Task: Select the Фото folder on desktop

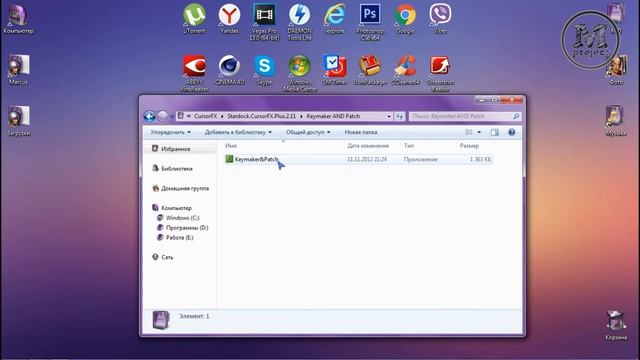Action: (x=616, y=70)
